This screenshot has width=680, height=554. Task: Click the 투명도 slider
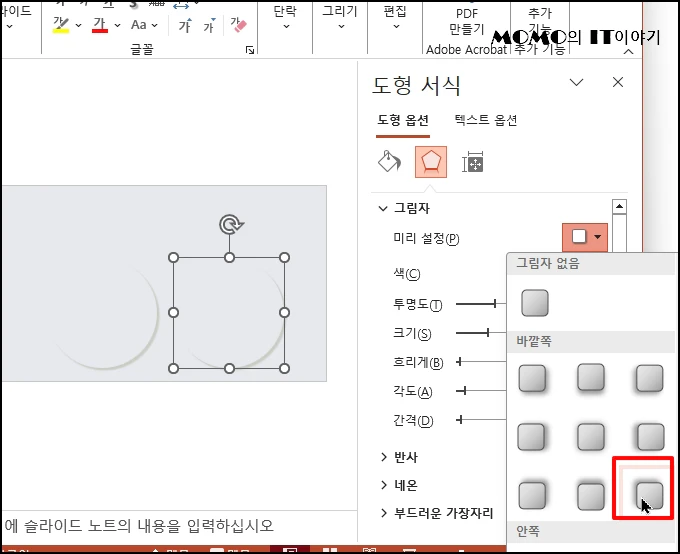coord(481,304)
